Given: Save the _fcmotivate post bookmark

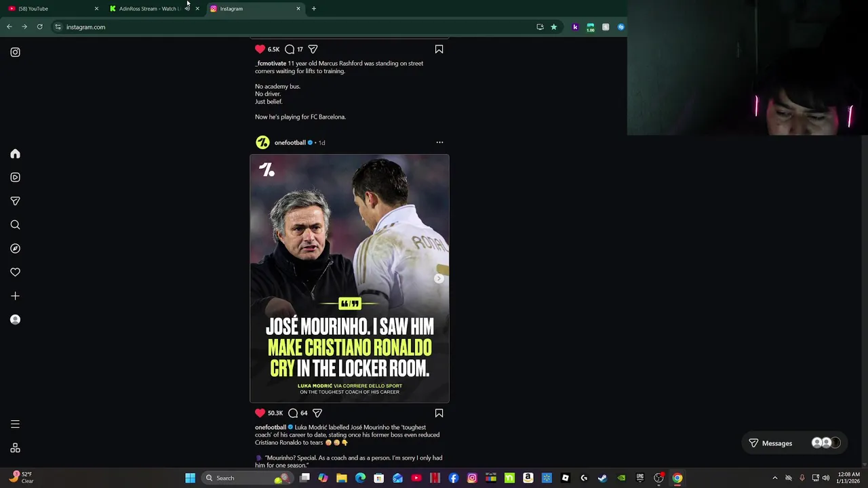Looking at the screenshot, I should (x=439, y=49).
